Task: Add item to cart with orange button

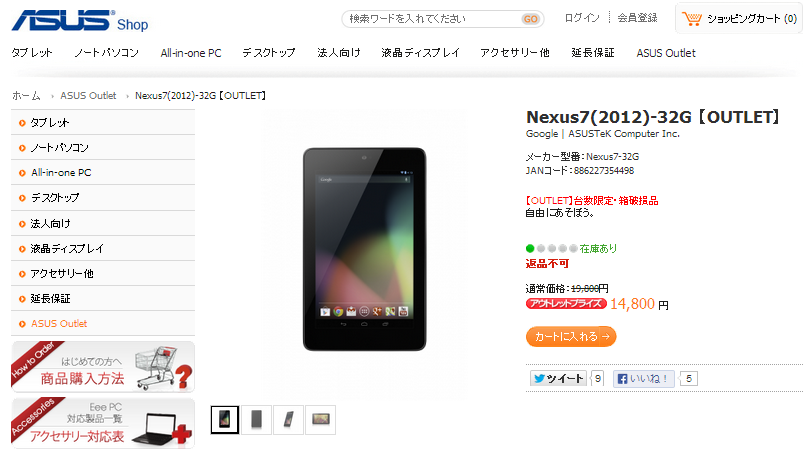Action: pyautogui.click(x=571, y=336)
